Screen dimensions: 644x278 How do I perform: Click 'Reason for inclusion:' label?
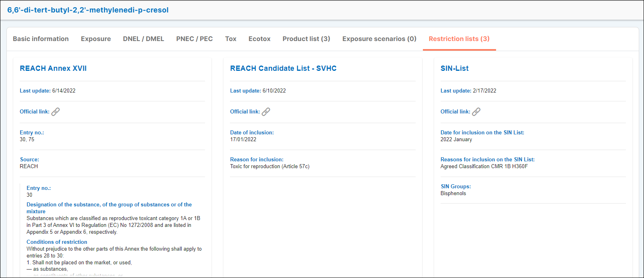pyautogui.click(x=256, y=159)
